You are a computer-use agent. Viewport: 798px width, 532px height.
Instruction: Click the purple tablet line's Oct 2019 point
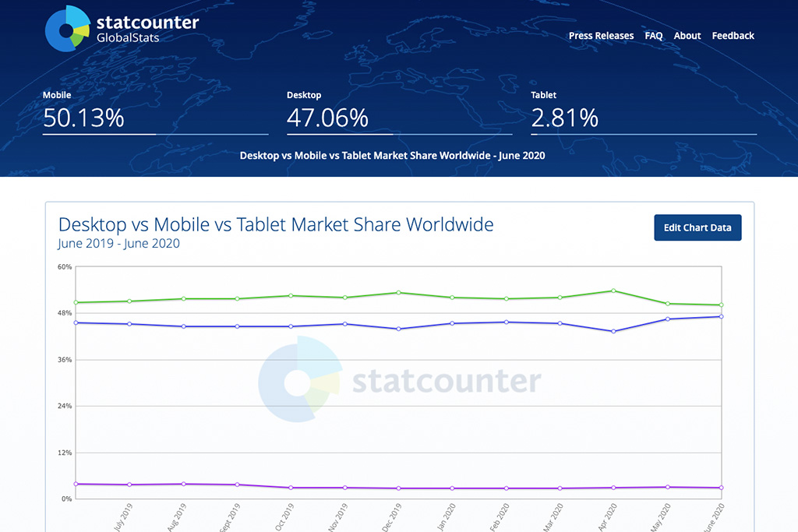[291, 488]
